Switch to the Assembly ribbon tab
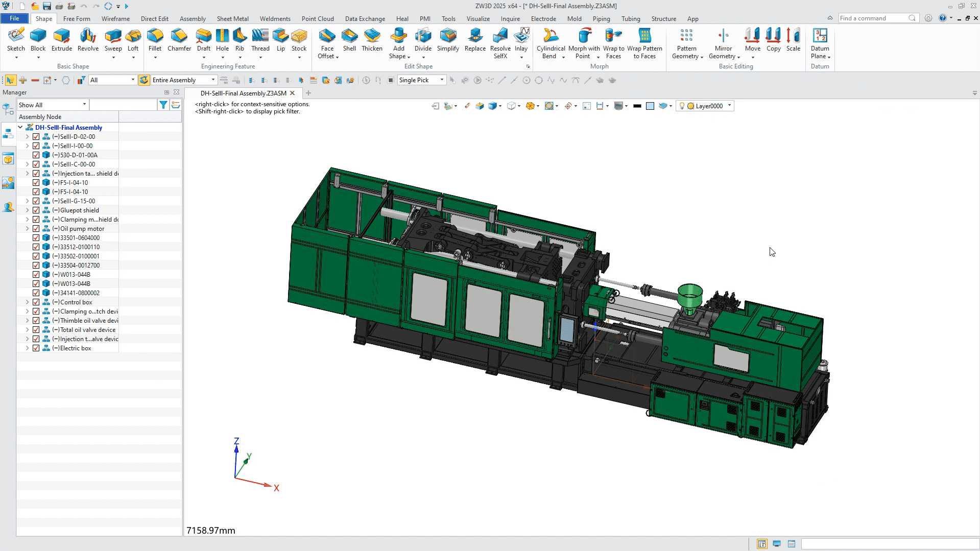Screen dimensions: 980x551 [193, 18]
